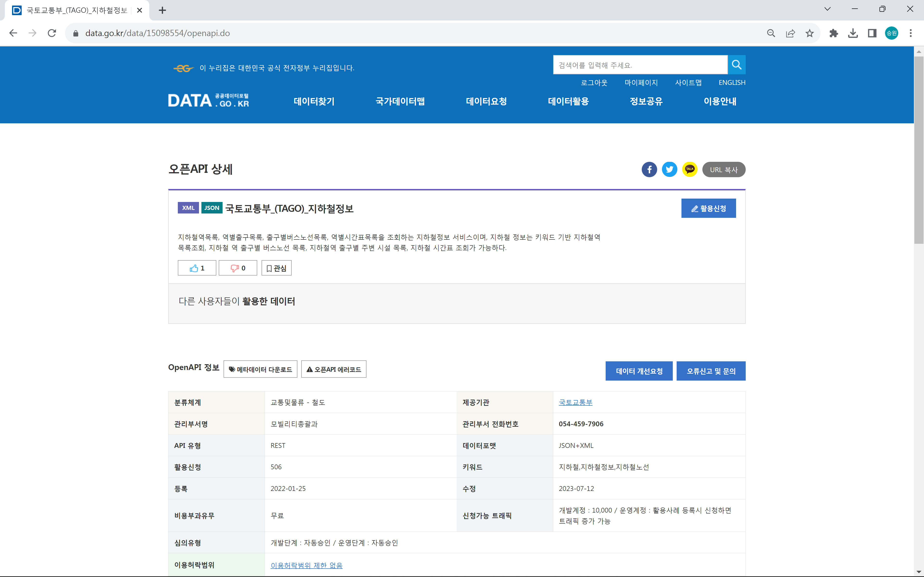The width and height of the screenshot is (924, 577).
Task: Open the 데이터활용 menu item
Action: pos(568,101)
